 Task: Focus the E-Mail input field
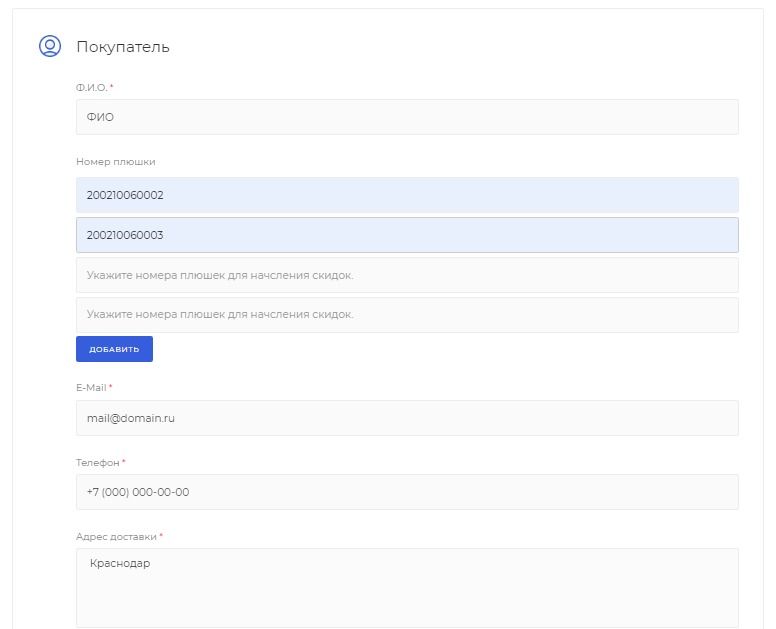point(407,418)
